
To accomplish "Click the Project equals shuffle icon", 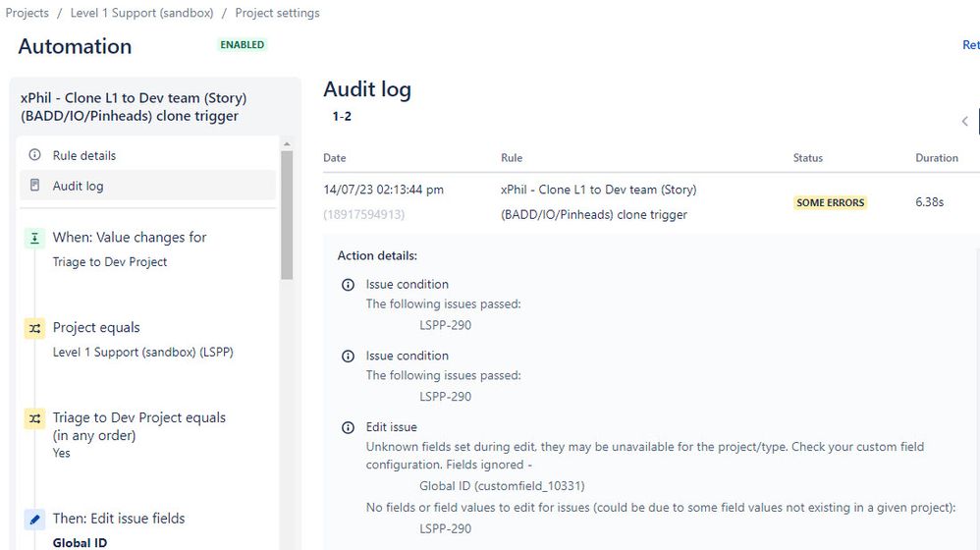I will pos(35,328).
